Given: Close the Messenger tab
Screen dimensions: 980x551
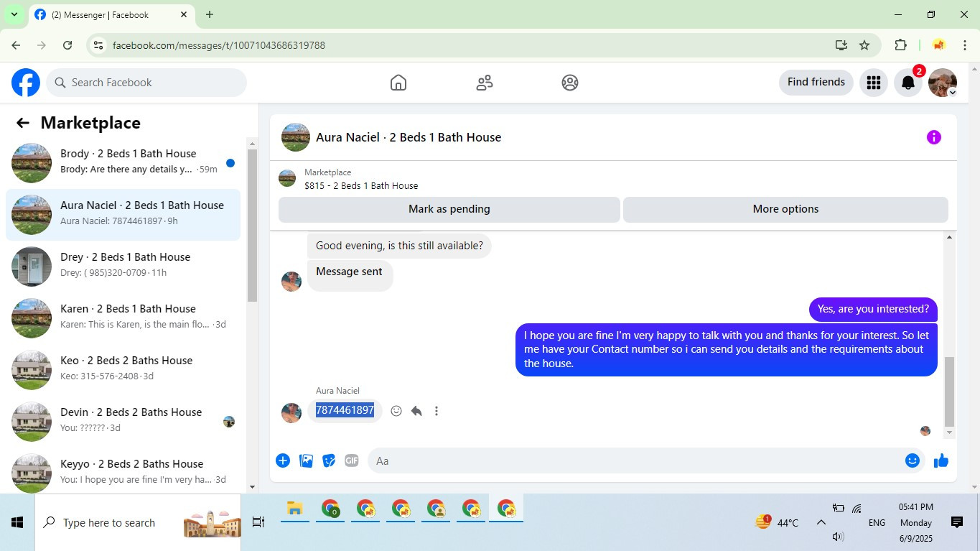Looking at the screenshot, I should point(184,14).
